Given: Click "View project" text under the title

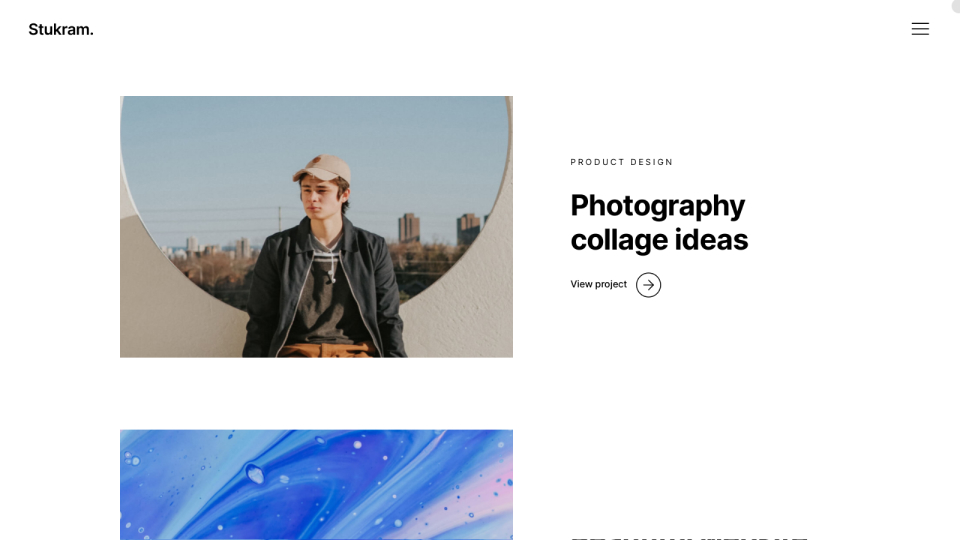Looking at the screenshot, I should coord(598,285).
